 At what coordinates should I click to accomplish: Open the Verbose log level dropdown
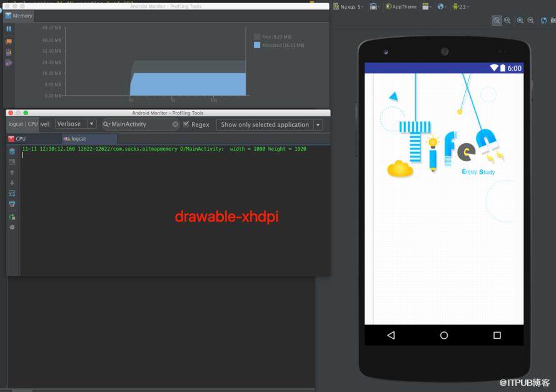click(x=76, y=124)
